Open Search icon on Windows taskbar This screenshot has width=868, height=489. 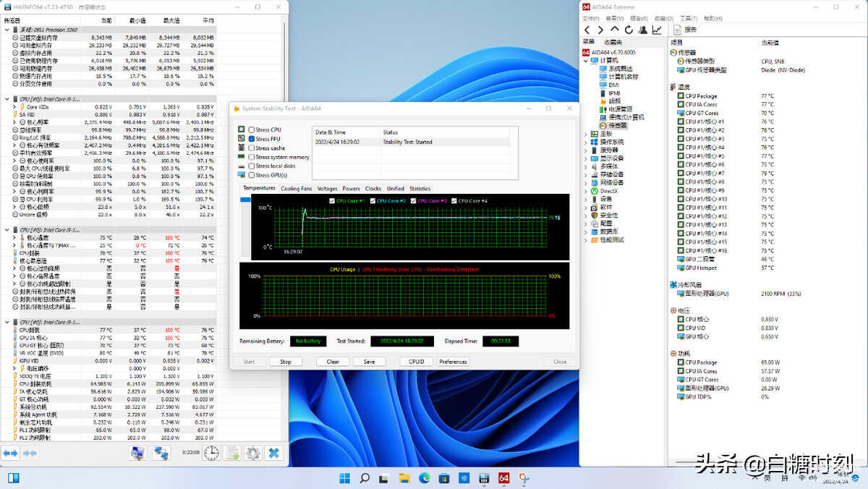pyautogui.click(x=365, y=478)
